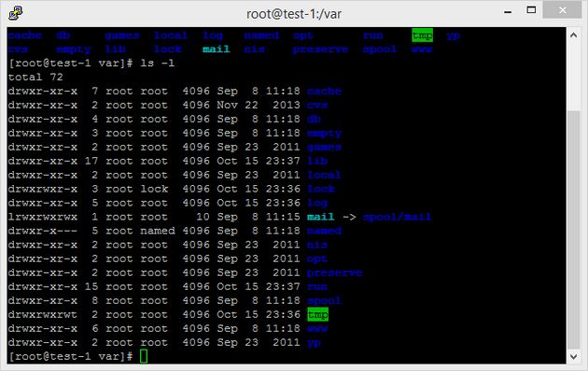Click link count '17' in lib row
The width and height of the screenshot is (588, 371).
pyautogui.click(x=91, y=161)
